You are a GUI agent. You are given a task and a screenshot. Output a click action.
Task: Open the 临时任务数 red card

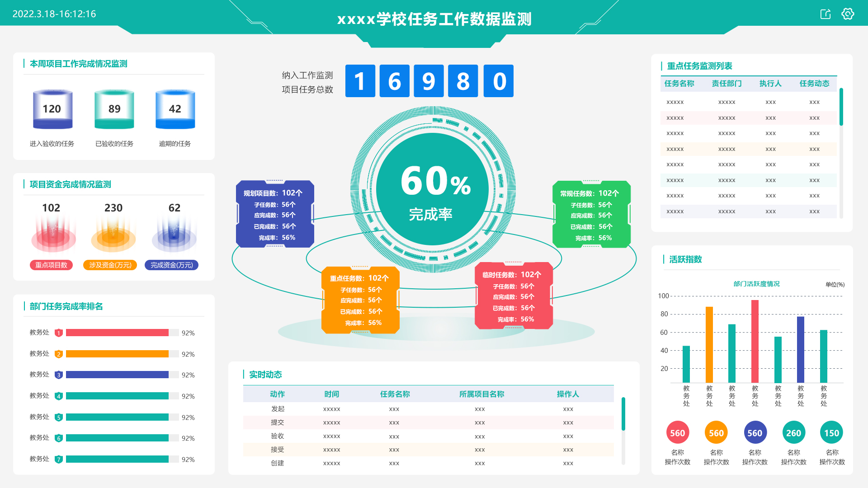click(514, 296)
